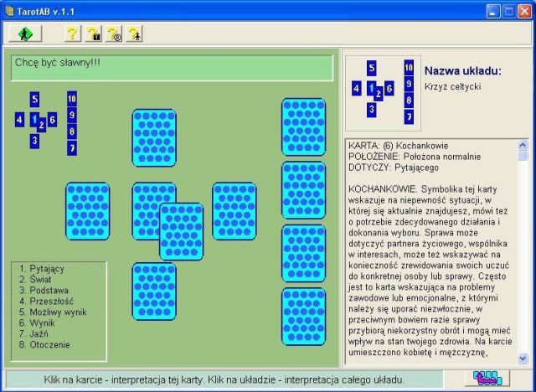Click the top card in the right column
Image resolution: width=536 pixels, height=392 pixels.
pos(303,126)
